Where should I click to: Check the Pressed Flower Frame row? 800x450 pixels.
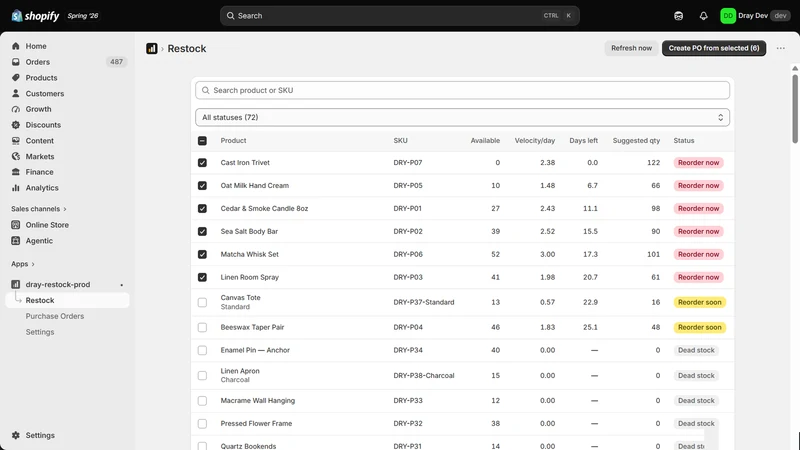203,423
